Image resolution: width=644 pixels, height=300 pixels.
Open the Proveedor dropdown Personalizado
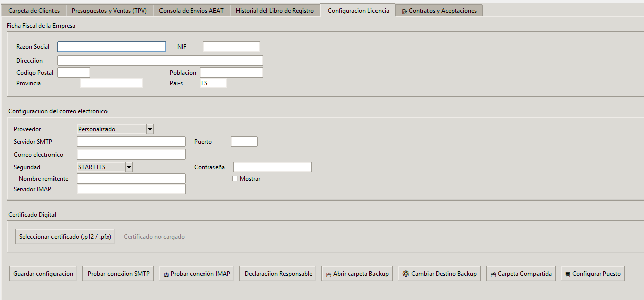[x=115, y=129]
